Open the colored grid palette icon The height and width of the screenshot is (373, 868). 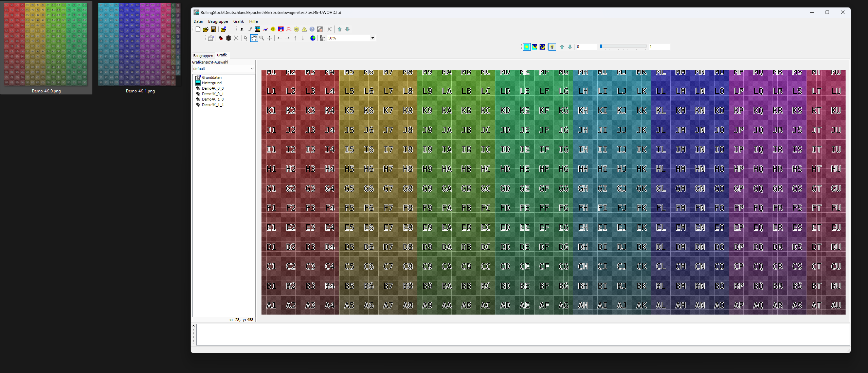[257, 29]
